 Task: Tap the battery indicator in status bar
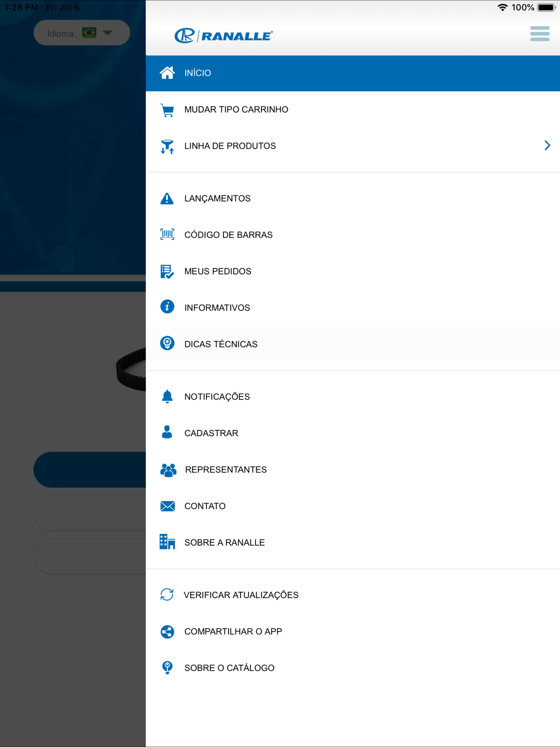(x=547, y=7)
